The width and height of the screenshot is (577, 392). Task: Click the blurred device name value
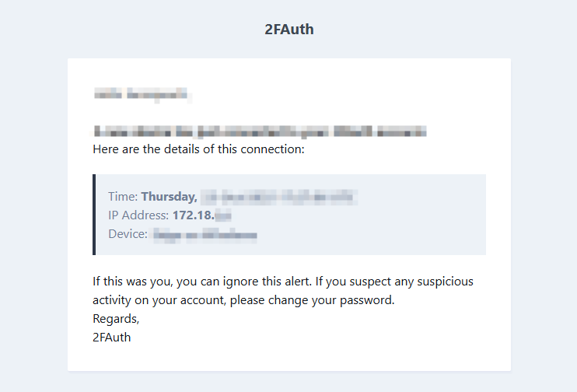tap(205, 233)
